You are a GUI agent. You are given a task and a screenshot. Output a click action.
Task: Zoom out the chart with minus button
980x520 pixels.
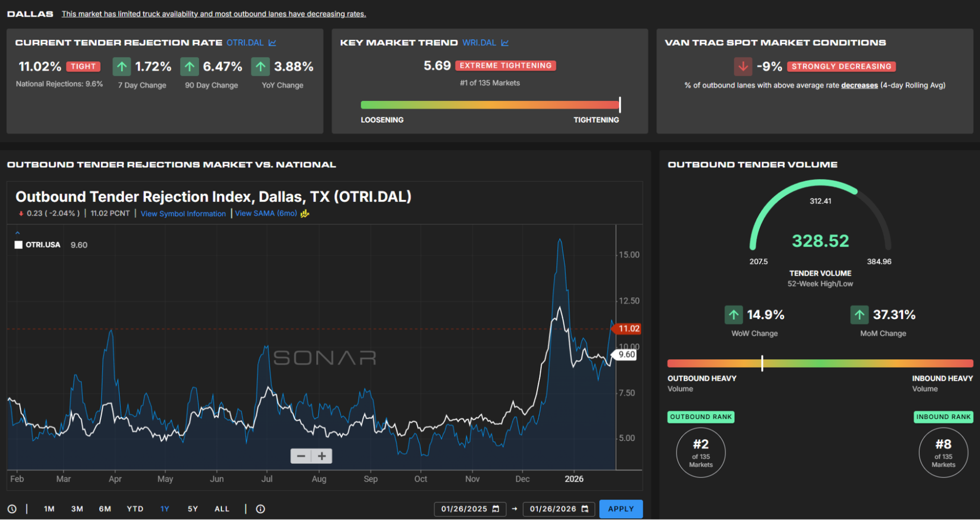(301, 456)
